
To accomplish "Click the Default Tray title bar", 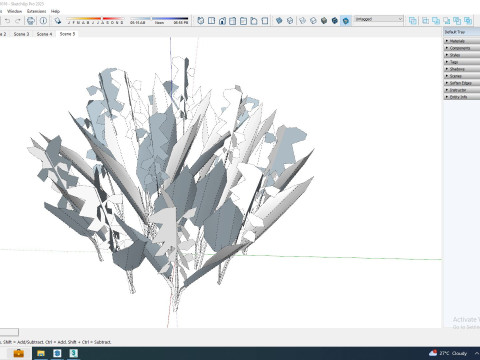I will 462,32.
